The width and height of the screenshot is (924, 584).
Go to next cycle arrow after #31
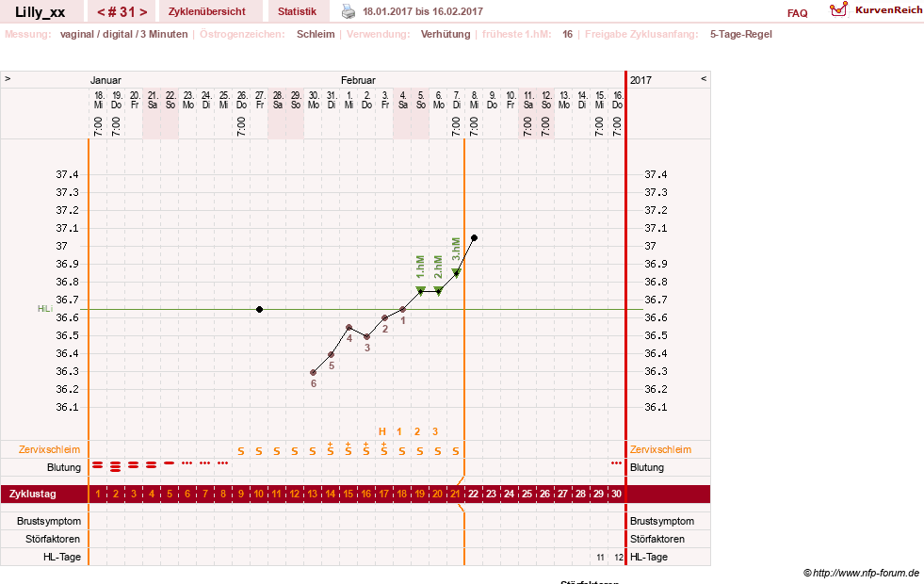click(143, 12)
